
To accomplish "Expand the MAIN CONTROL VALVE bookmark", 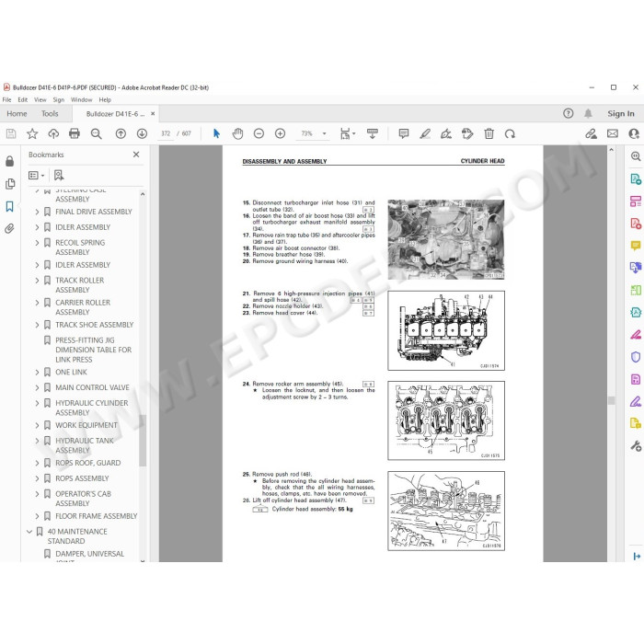I will point(37,387).
